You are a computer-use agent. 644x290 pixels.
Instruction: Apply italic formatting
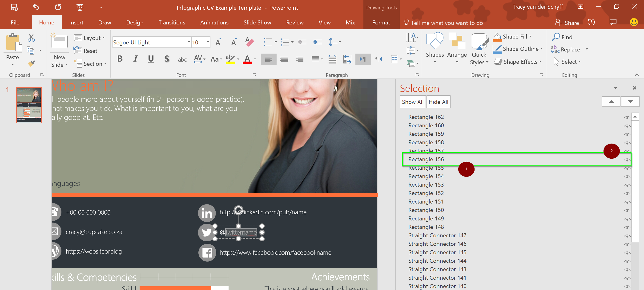coord(135,59)
